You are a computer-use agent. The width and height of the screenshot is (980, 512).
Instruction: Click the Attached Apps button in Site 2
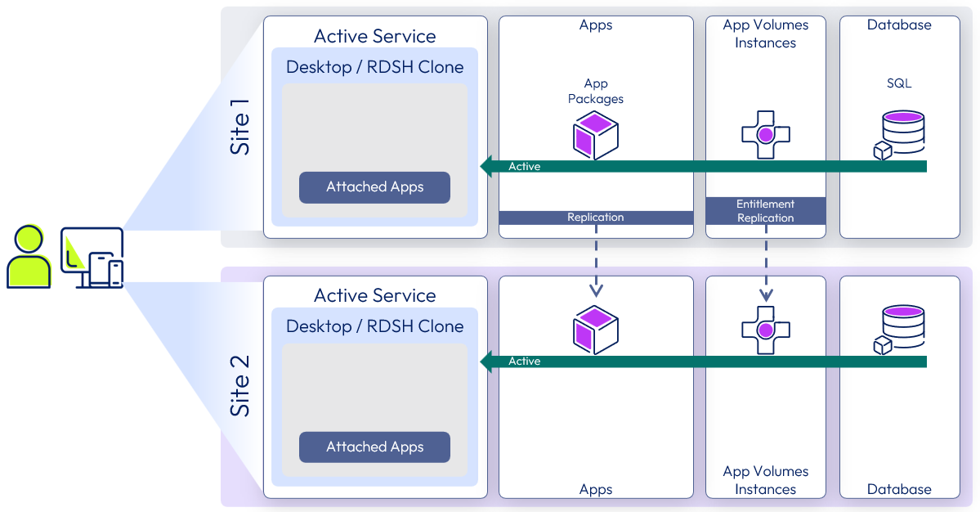(374, 447)
